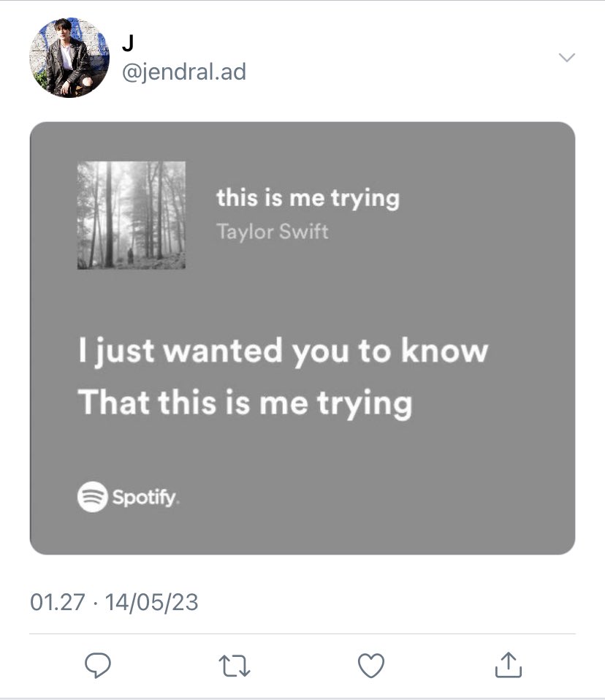This screenshot has width=605, height=700.
Task: Click the Spotify wordmark text
Action: 144,498
